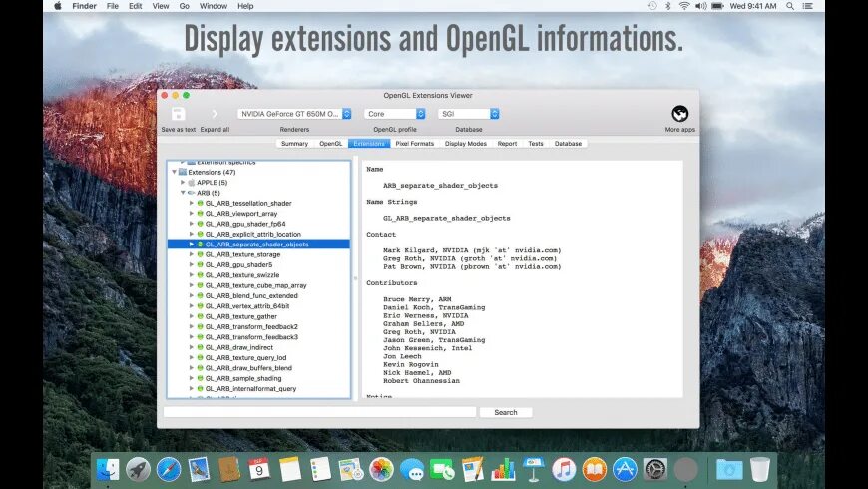Viewport: 868px width, 489px height.
Task: Launch Safari from the dock
Action: pyautogui.click(x=169, y=470)
